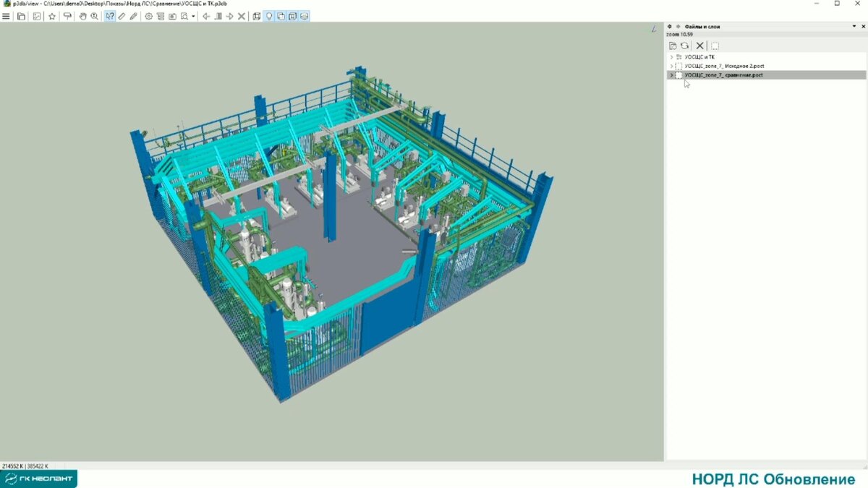Screen dimensions: 868x488
Task: Toggle visibility box of сравнение.pcct
Action: (678, 75)
